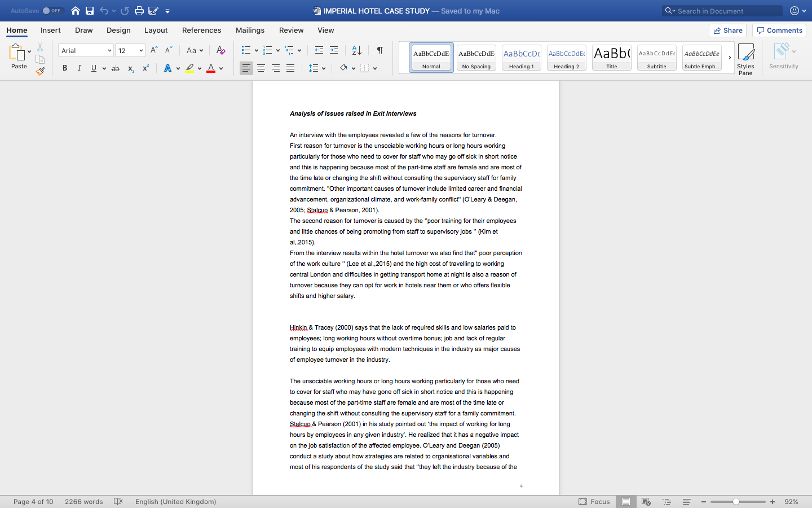The image size is (812, 508).
Task: Apply the Heading 1 style
Action: coord(521,57)
